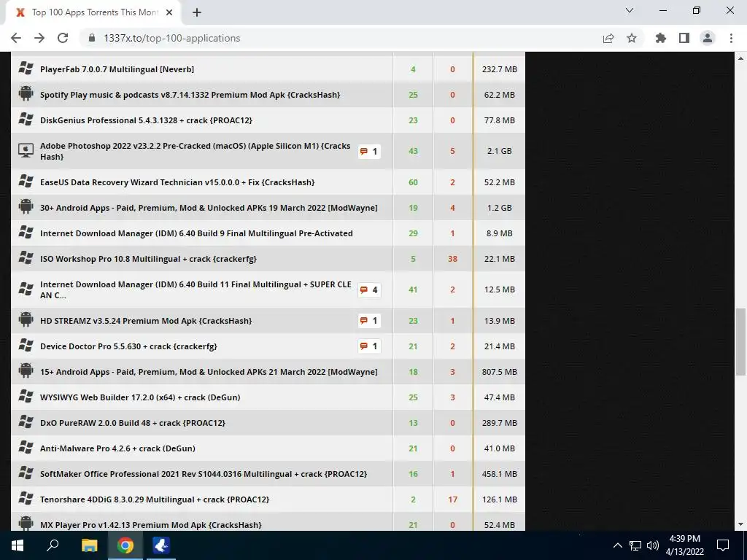The width and height of the screenshot is (747, 560).
Task: Open IDM 6.40 Build 11 Final link
Action: tap(196, 290)
